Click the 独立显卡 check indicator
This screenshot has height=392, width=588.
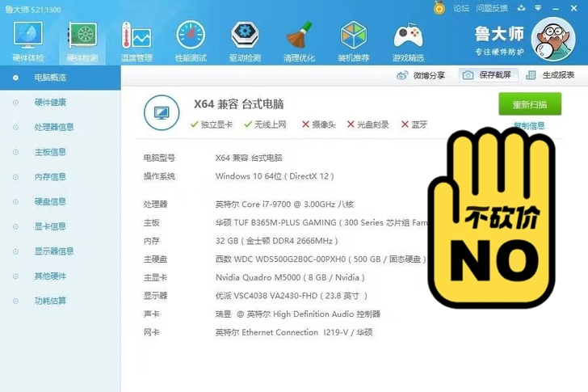coord(212,124)
